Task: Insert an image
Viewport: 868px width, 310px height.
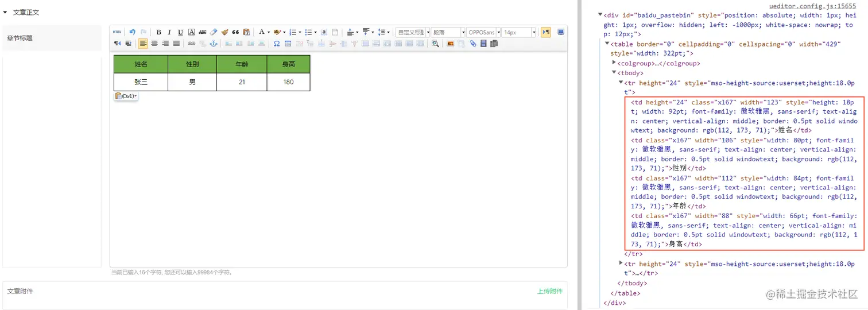Action: 450,43
